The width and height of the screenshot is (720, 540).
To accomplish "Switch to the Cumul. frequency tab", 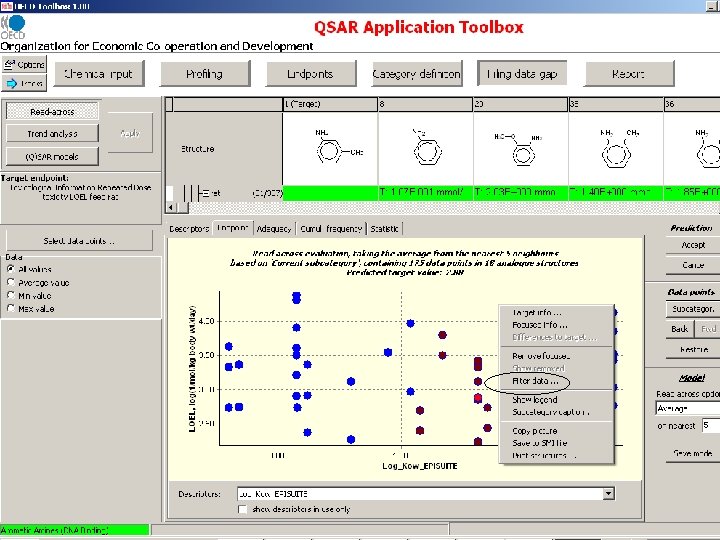I will tap(331, 228).
